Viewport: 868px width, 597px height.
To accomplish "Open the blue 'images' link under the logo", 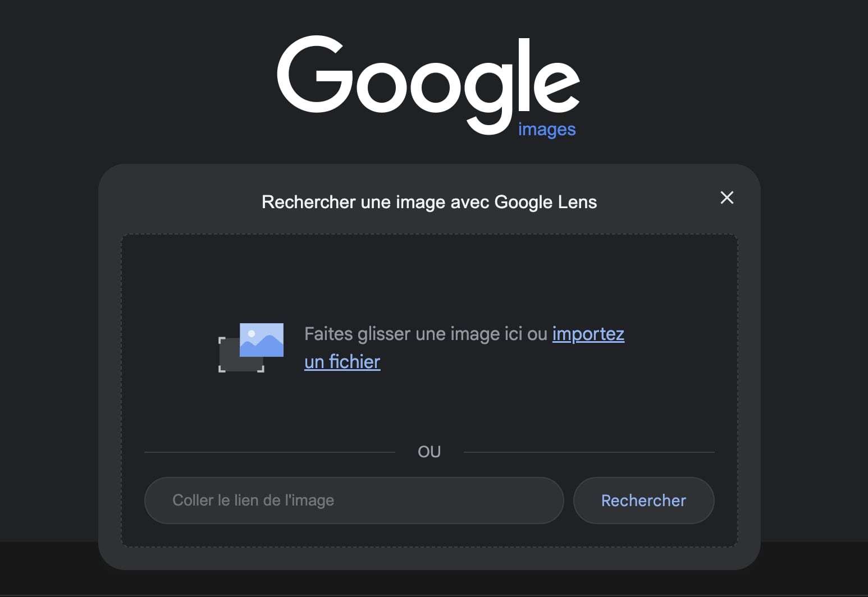I will pyautogui.click(x=546, y=128).
